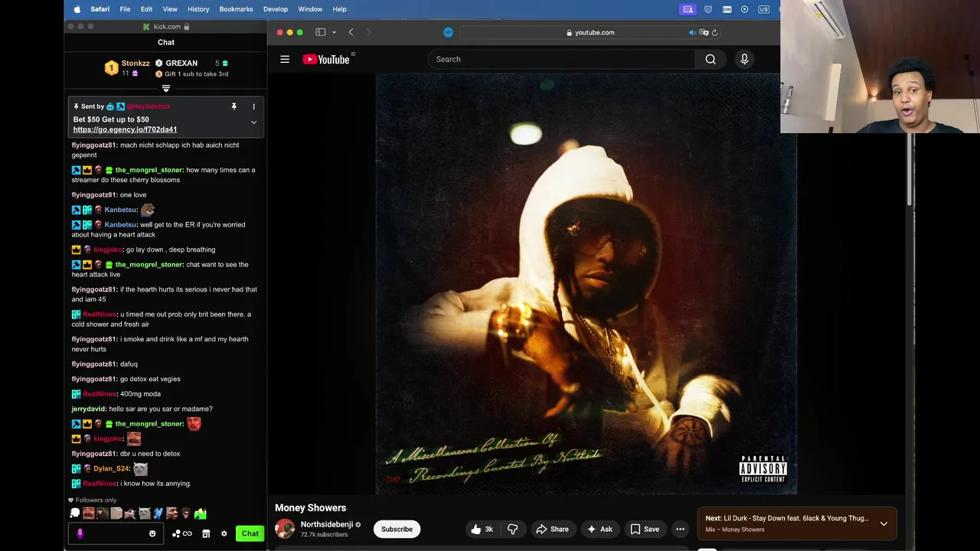Expand the Kick gift leaderboard handle
980x551 pixels.
pyautogui.click(x=166, y=89)
